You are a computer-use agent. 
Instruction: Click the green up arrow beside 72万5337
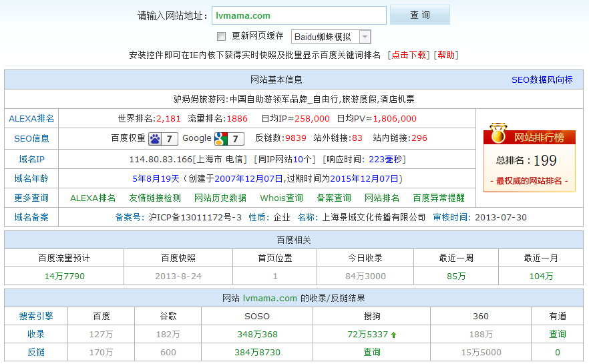click(x=394, y=335)
